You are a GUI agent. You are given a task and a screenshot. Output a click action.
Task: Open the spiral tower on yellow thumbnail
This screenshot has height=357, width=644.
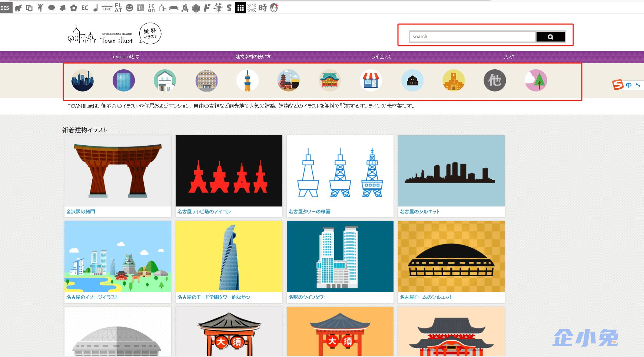tap(229, 257)
